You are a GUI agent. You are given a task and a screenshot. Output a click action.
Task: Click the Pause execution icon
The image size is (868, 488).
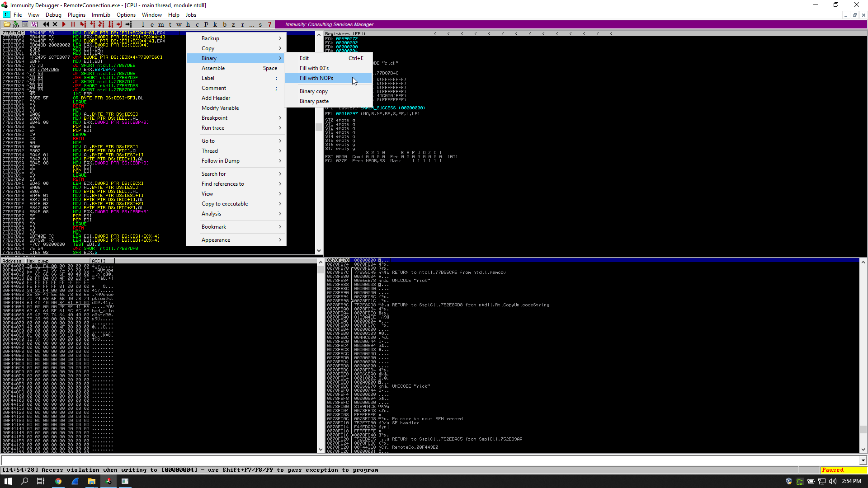73,24
